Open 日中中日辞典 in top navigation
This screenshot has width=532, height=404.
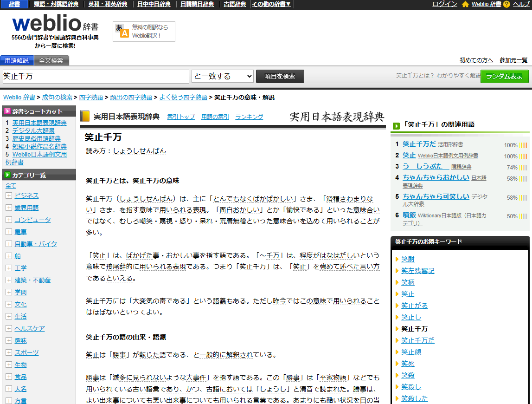pos(154,4)
